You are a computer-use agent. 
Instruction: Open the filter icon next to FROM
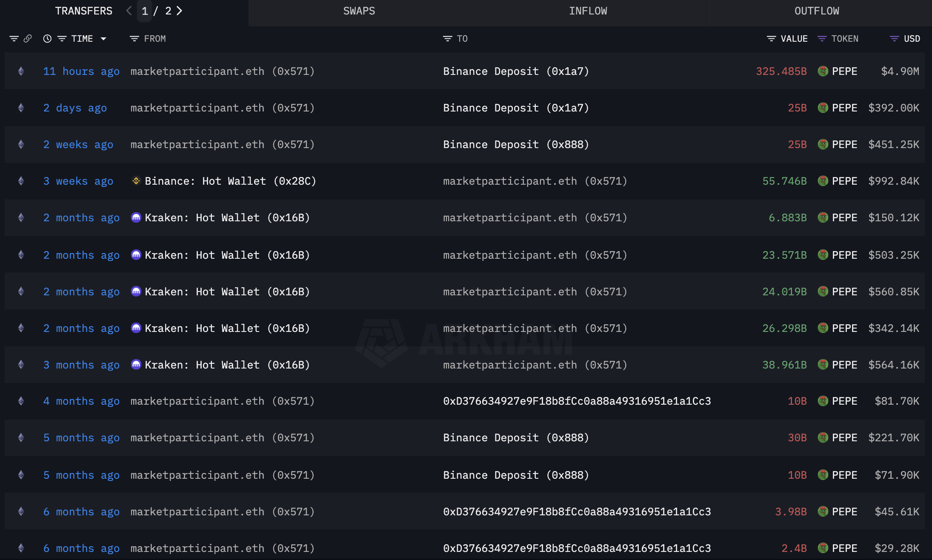[134, 39]
